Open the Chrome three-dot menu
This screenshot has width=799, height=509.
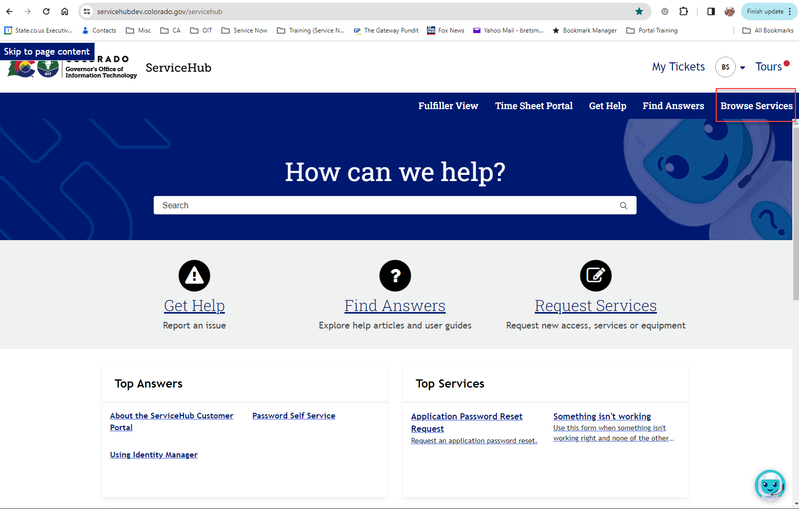pyautogui.click(x=789, y=11)
